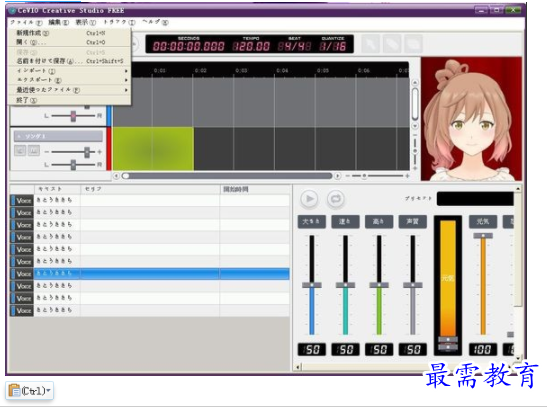Click the green clip on song track
Image resolution: width=547 pixels, height=407 pixels.
[x=153, y=149]
